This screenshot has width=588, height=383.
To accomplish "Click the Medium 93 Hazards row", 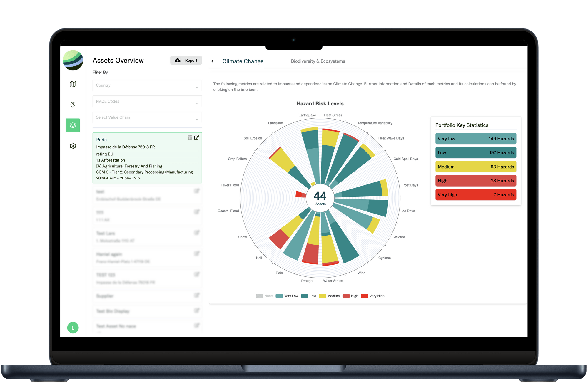I will point(476,167).
